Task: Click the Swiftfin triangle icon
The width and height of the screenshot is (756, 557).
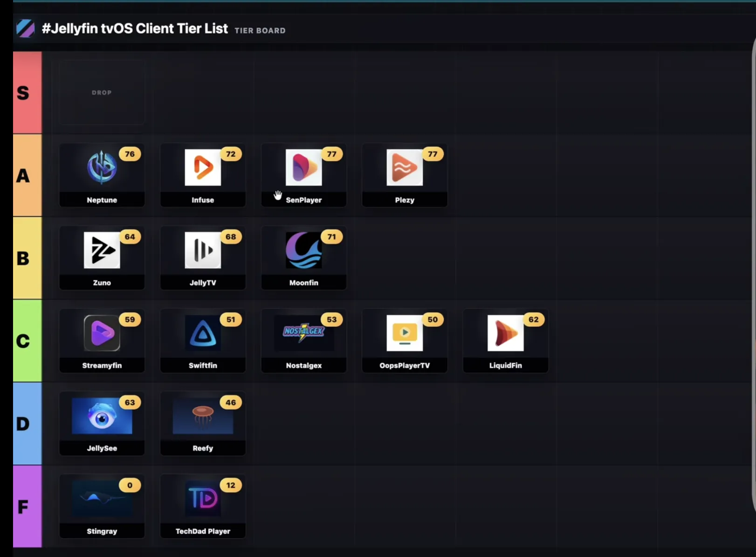Action: click(x=203, y=333)
